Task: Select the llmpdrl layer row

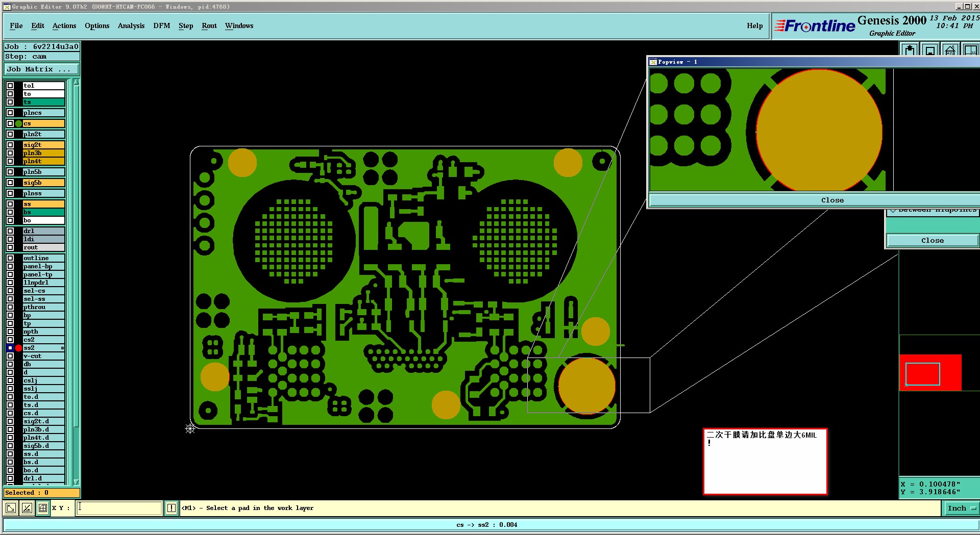Action: (x=43, y=283)
